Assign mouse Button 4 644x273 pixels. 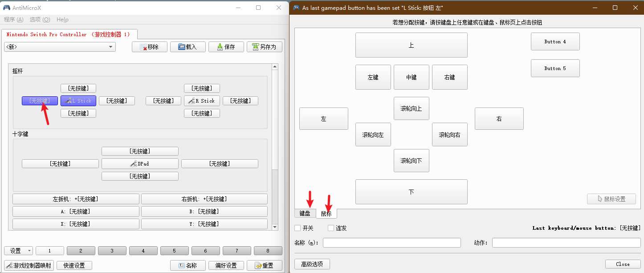coord(555,41)
